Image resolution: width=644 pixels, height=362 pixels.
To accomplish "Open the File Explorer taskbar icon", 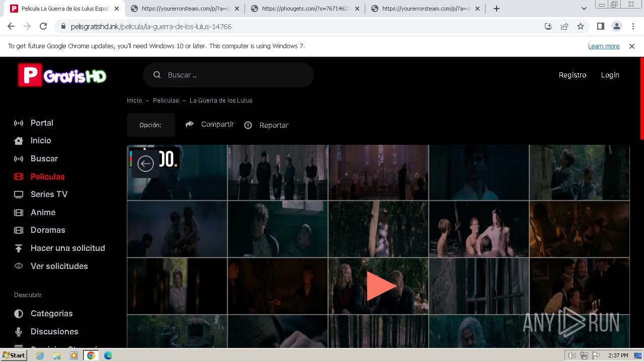I will [57, 355].
